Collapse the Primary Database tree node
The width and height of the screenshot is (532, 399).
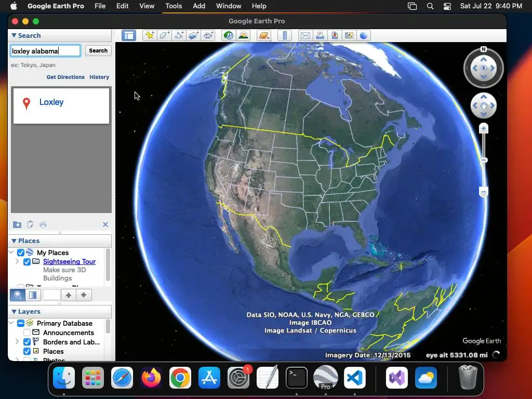tap(11, 323)
